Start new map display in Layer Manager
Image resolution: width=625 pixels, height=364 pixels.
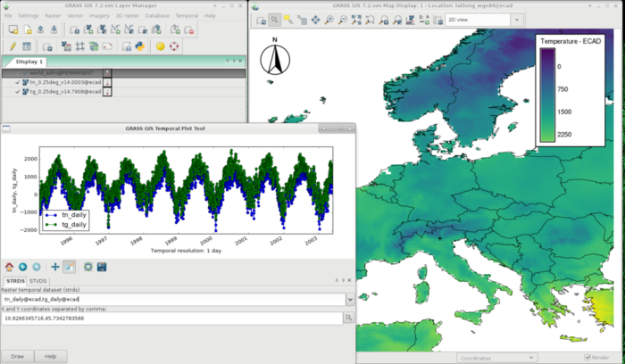[x=13, y=29]
